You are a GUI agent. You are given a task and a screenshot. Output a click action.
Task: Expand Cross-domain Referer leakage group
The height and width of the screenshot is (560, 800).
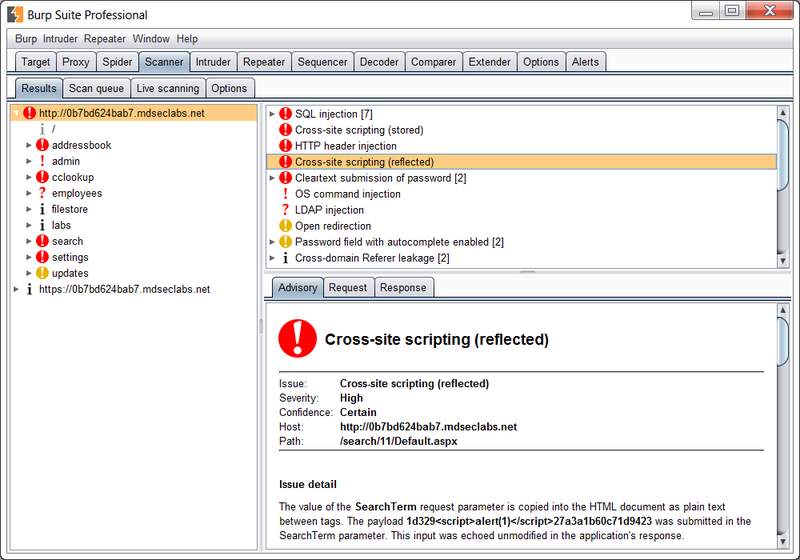click(x=272, y=258)
